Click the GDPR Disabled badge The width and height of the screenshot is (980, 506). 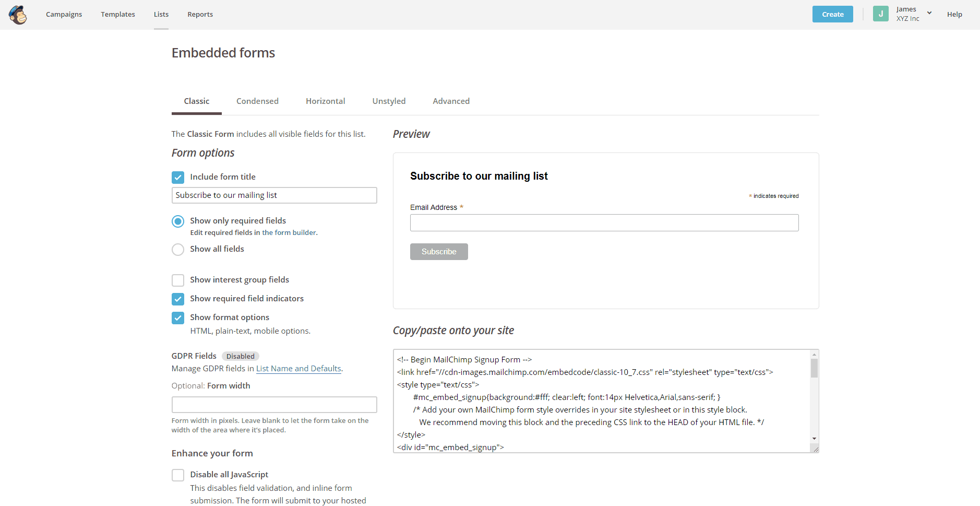(241, 356)
